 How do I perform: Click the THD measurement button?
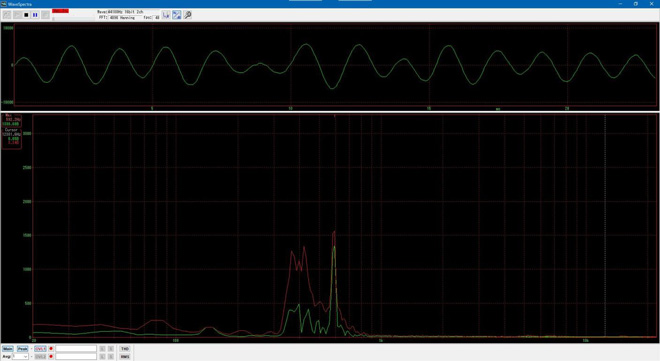point(125,349)
